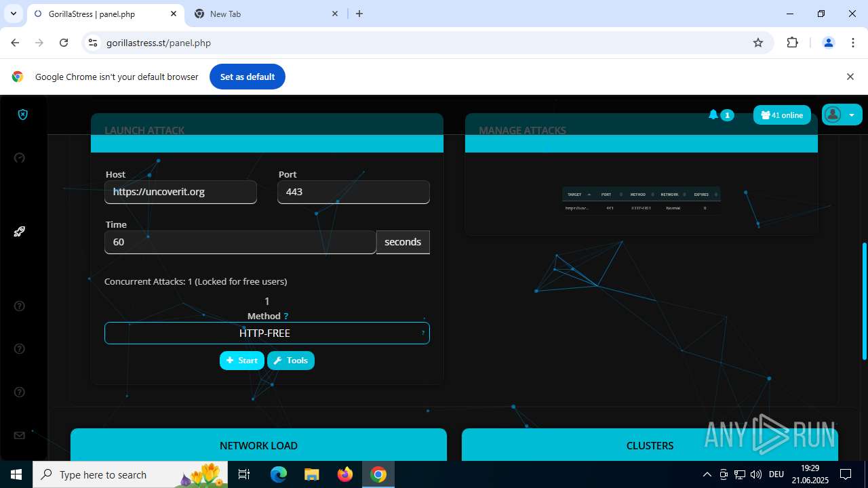Open network status tray icon
Screen dimensions: 868x488
click(740, 474)
